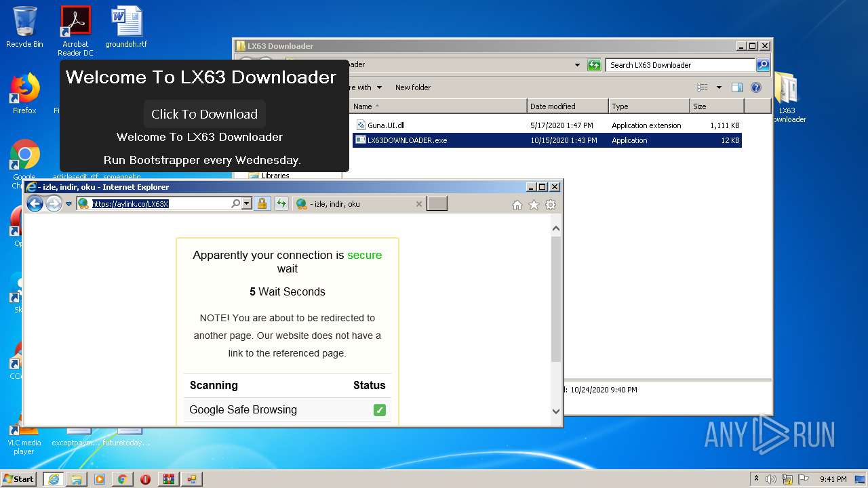The height and width of the screenshot is (488, 868).
Task: Select the LX63DOWNLOADER.exe file row
Action: pos(547,140)
